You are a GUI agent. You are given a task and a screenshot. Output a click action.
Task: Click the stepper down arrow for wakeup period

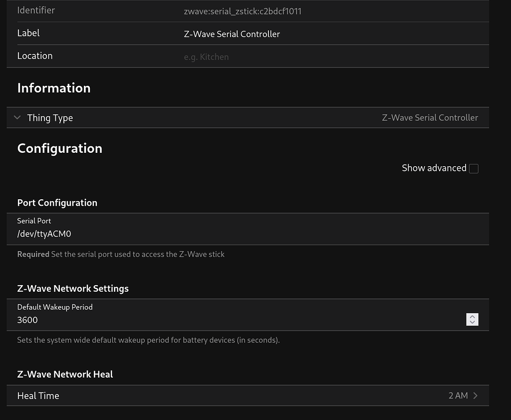(472, 322)
